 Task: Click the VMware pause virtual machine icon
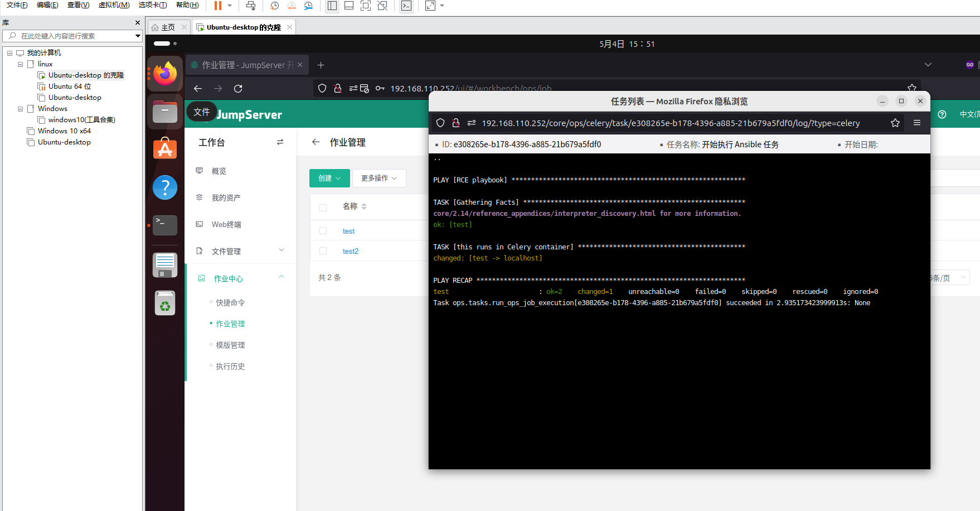(218, 6)
